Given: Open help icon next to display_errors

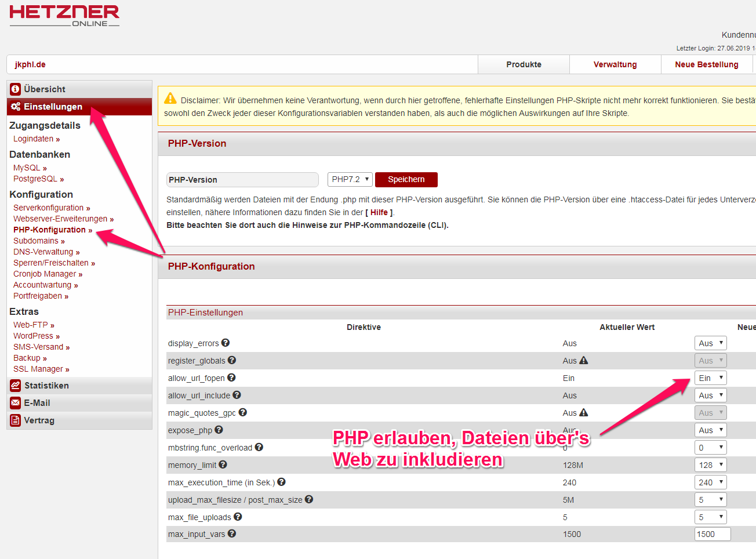Looking at the screenshot, I should pos(226,343).
